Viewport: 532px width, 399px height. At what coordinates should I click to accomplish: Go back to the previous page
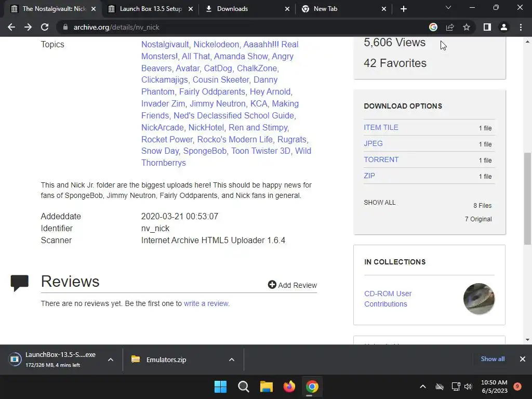(x=11, y=27)
